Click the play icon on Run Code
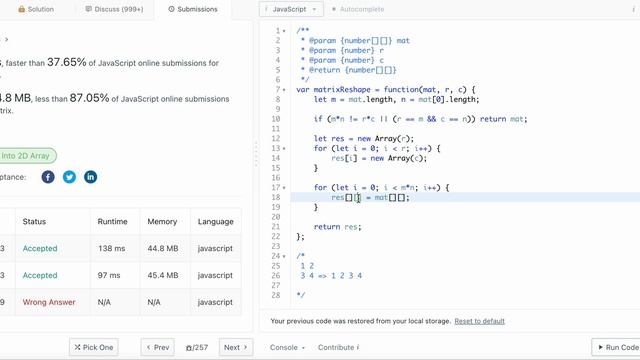 point(600,347)
